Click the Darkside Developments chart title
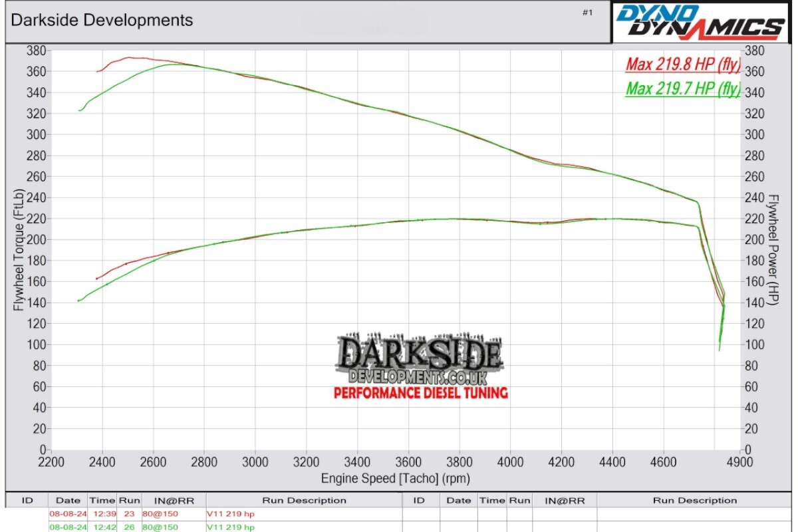Image resolution: width=798 pixels, height=532 pixels. (102, 20)
